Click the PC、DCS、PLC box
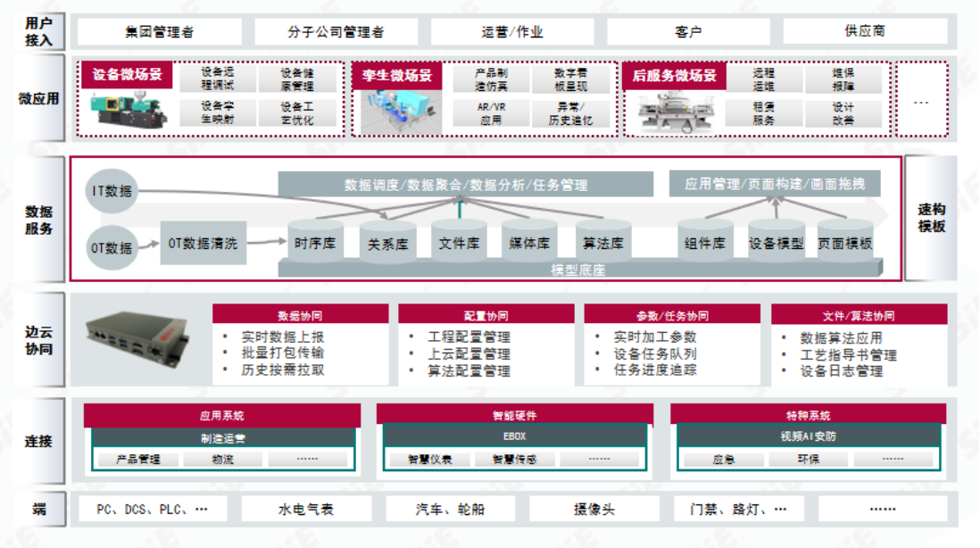 [153, 509]
